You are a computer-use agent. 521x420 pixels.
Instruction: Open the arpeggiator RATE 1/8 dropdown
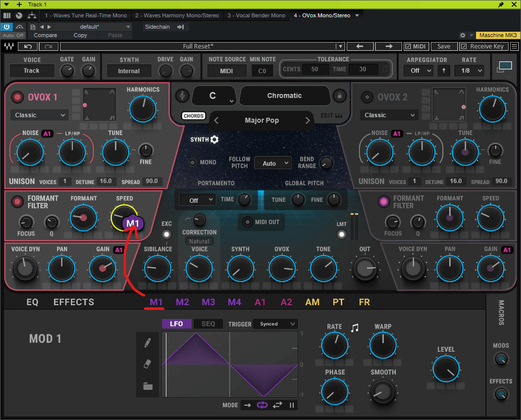pyautogui.click(x=471, y=71)
